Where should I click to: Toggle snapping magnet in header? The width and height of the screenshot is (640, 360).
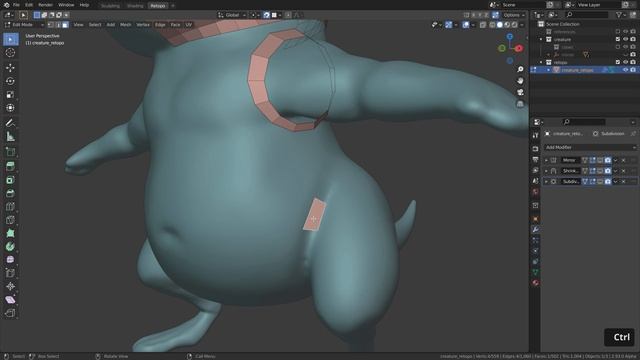[x=267, y=15]
